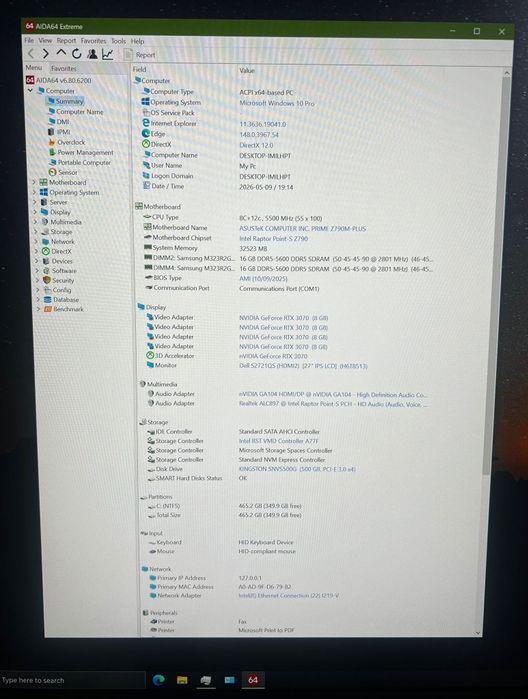Click the Devices tree icon

(45, 261)
